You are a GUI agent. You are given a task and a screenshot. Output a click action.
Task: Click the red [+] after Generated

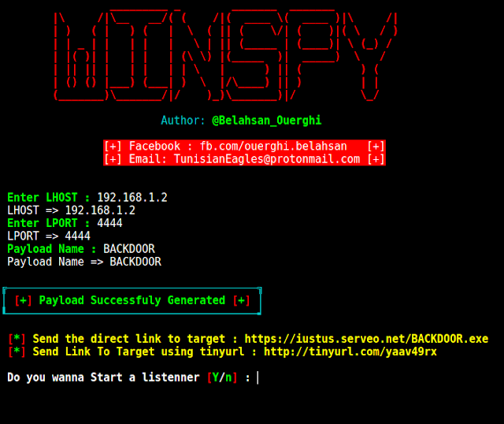pyautogui.click(x=242, y=300)
